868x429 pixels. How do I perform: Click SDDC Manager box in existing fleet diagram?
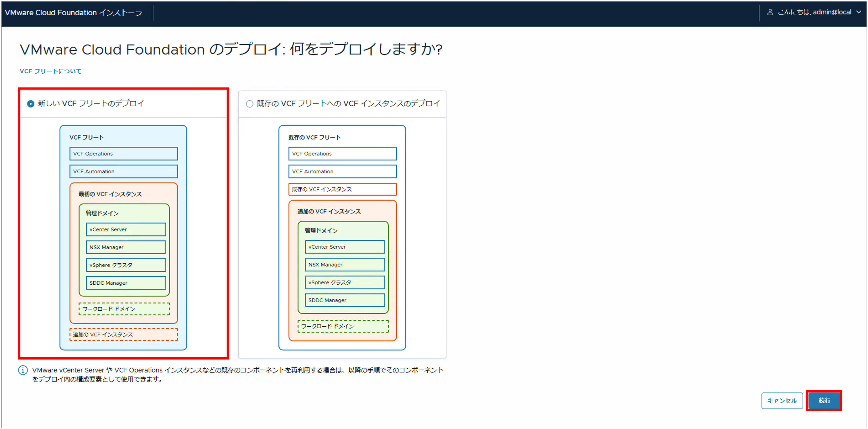pyautogui.click(x=345, y=301)
